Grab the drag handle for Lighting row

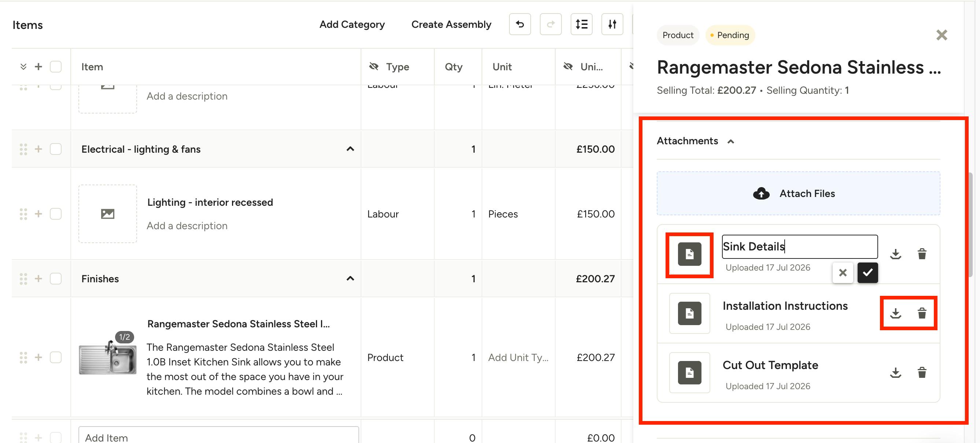pos(23,214)
